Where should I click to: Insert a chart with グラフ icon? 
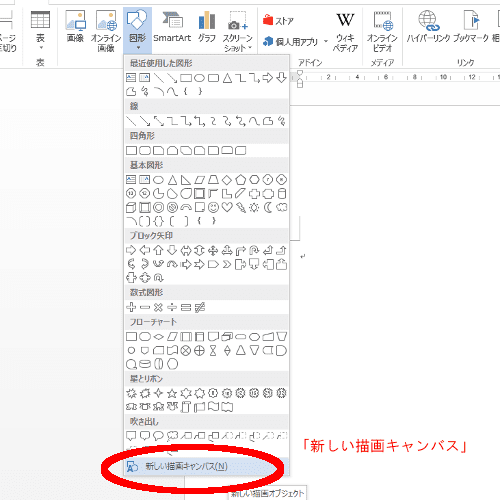pyautogui.click(x=207, y=27)
